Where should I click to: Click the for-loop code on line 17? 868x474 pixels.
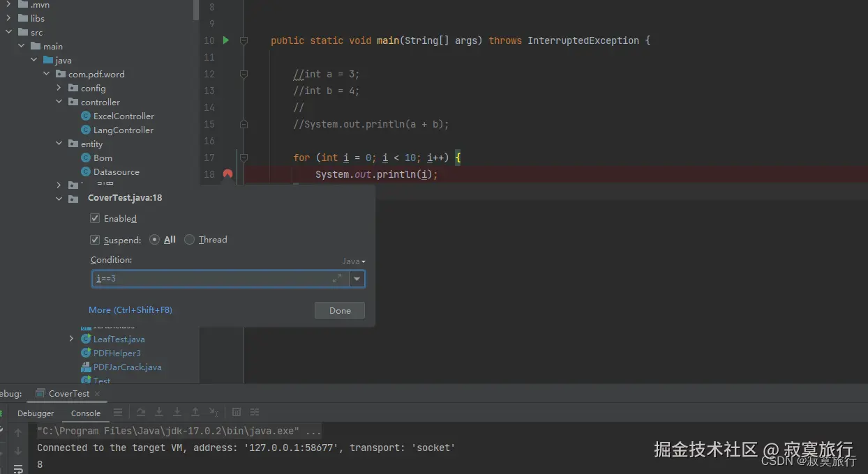(x=377, y=158)
